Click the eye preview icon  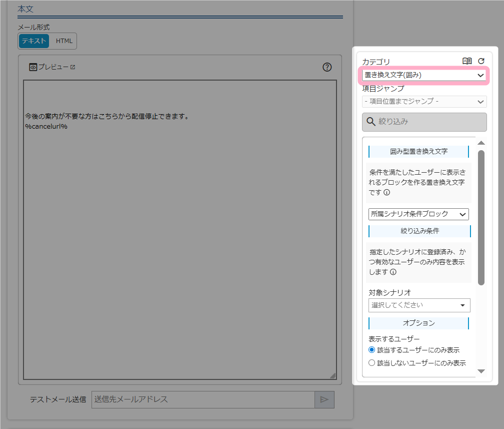[x=33, y=67]
